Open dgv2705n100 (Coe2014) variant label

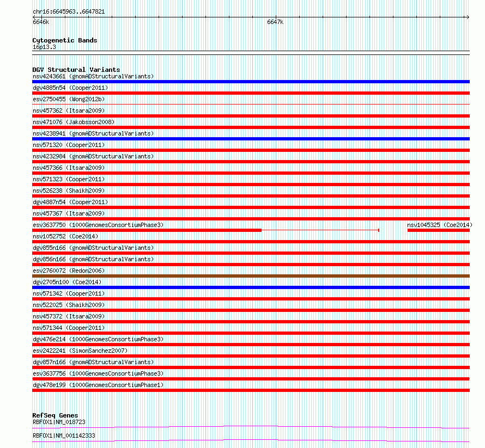click(x=67, y=282)
